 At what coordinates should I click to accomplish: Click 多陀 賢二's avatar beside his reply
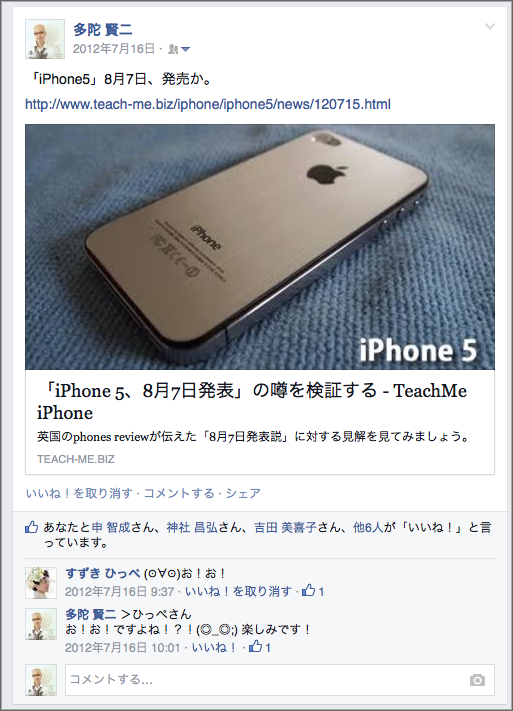click(x=41, y=624)
